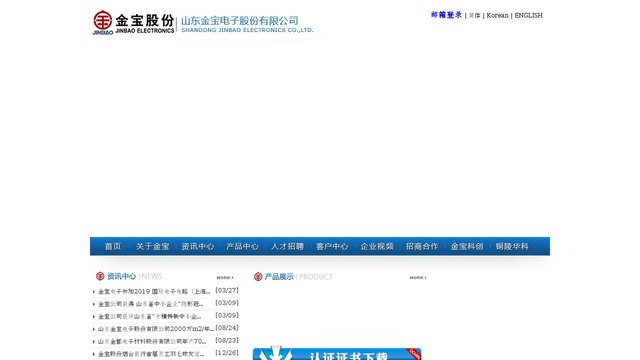
Task: Click the 产品展示 PRODUCT section heading
Action: click(298, 277)
